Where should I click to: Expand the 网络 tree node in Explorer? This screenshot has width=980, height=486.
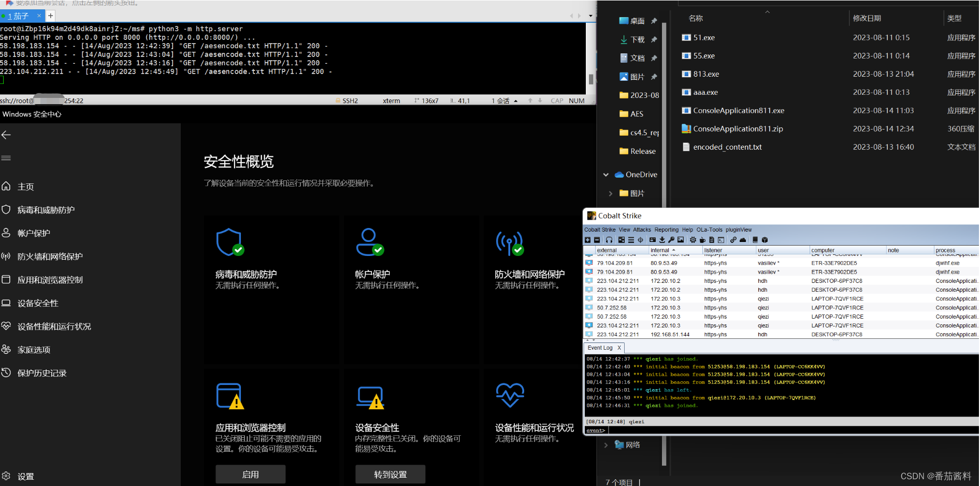click(606, 445)
